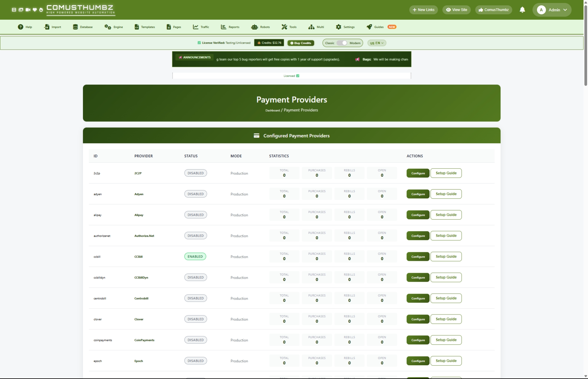
Task: Click the Robots icon in navigation
Action: (254, 27)
